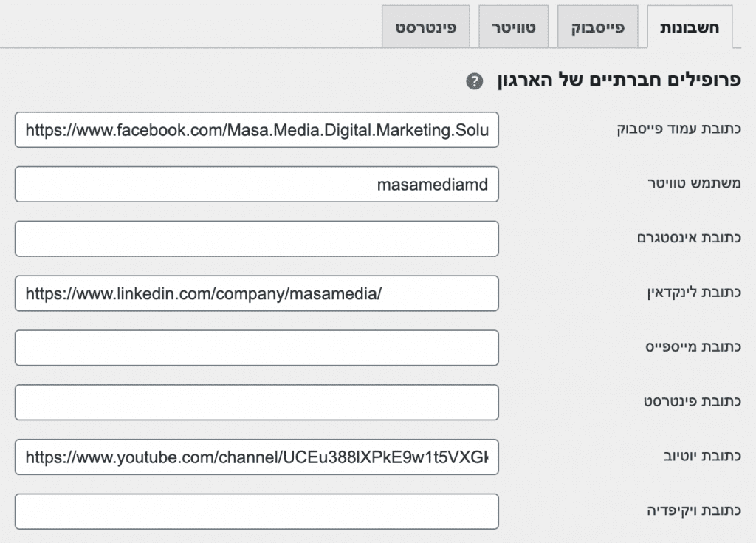Click the label כתובת ויקיפדיה
Screen dimensions: 756x543
coord(694,510)
